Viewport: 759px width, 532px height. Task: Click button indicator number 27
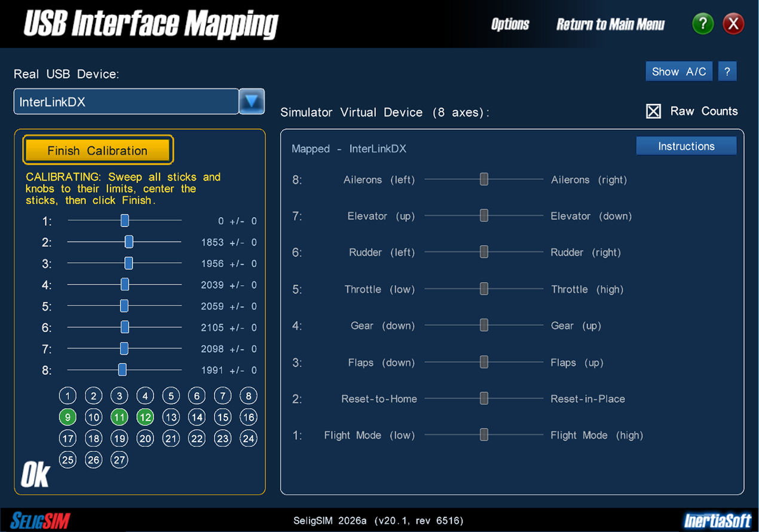tap(120, 460)
